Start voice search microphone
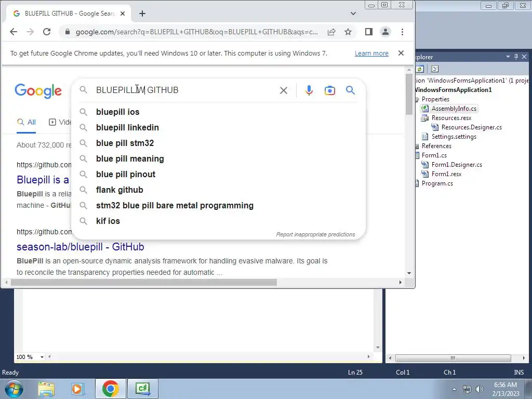532x399 pixels. point(309,90)
